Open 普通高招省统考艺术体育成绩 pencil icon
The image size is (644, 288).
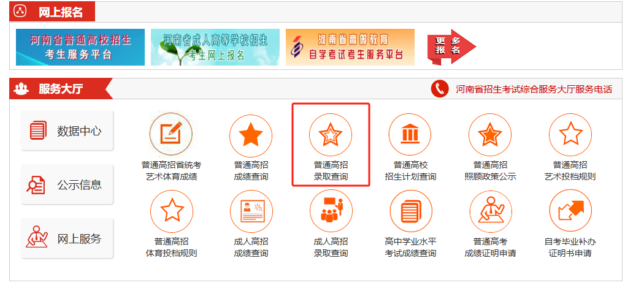tap(171, 134)
